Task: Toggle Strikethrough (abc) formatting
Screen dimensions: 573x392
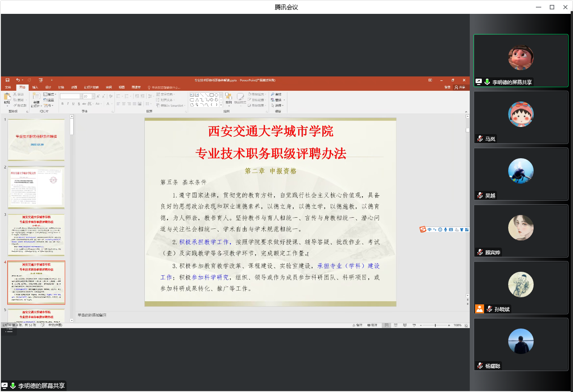Action: [84, 104]
